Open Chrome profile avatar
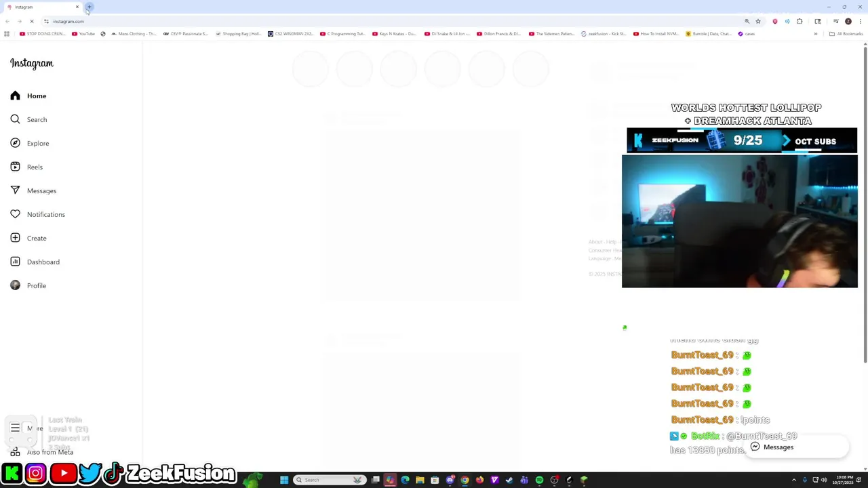Image resolution: width=868 pixels, height=488 pixels. pos(848,21)
